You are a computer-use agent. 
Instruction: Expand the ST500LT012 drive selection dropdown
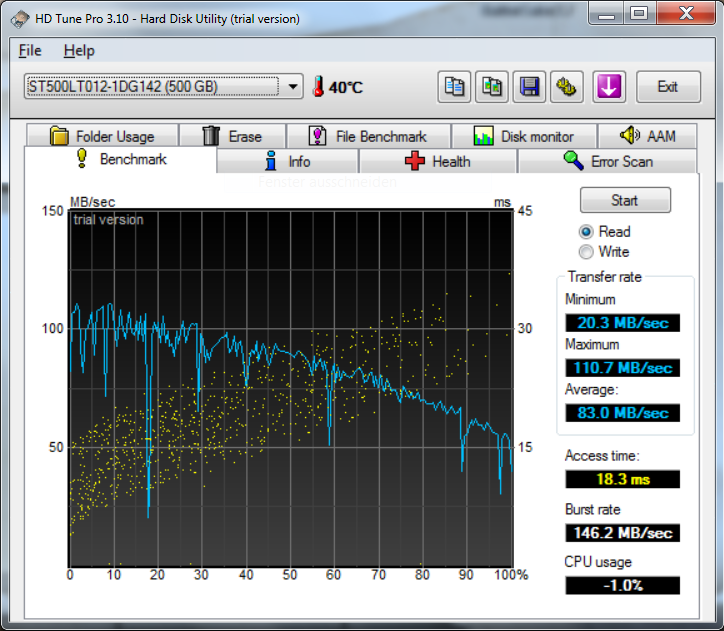293,87
